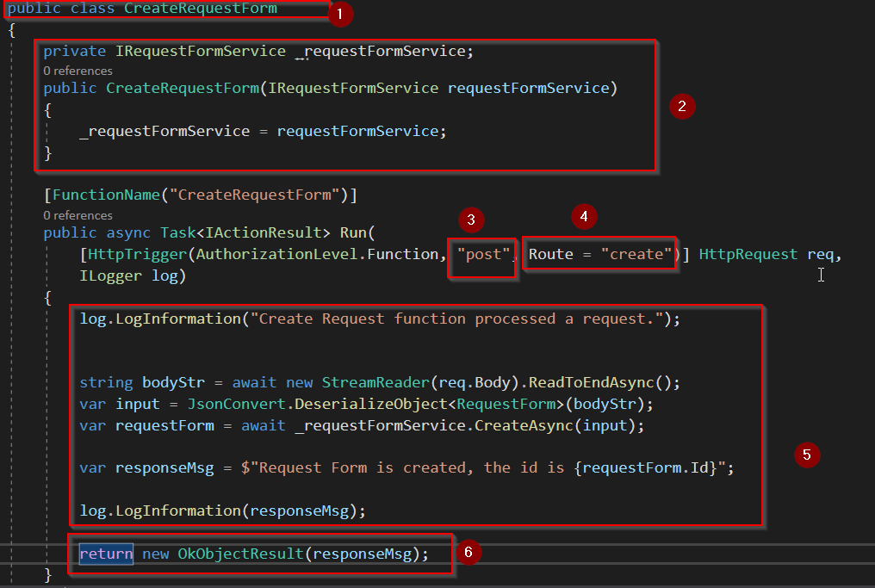Click the string keyword before bodyStr
Image resolution: width=875 pixels, height=588 pixels.
pyautogui.click(x=106, y=383)
